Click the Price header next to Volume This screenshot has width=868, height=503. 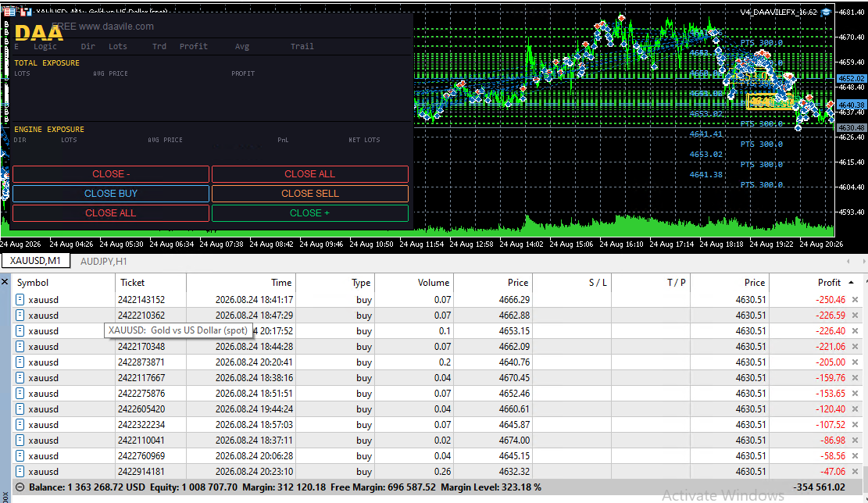tap(493, 282)
